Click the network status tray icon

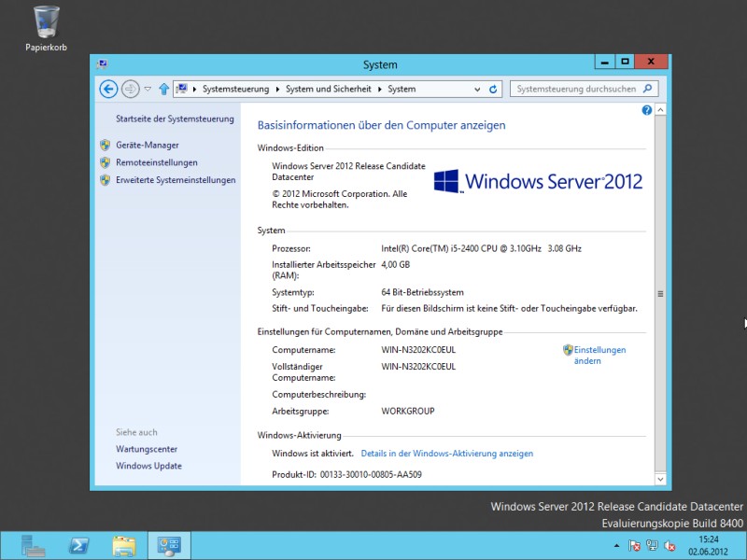(652, 546)
